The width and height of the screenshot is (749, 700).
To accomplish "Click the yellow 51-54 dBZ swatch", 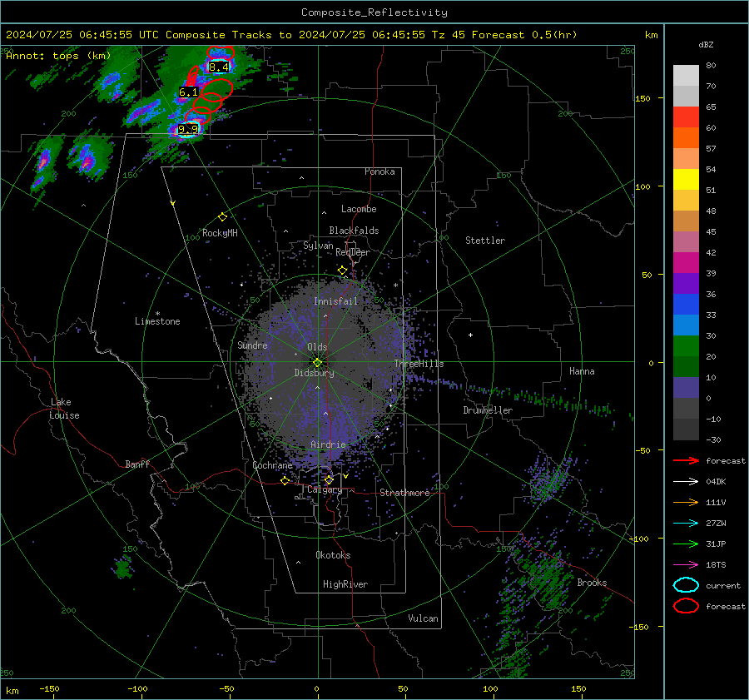I will [686, 180].
